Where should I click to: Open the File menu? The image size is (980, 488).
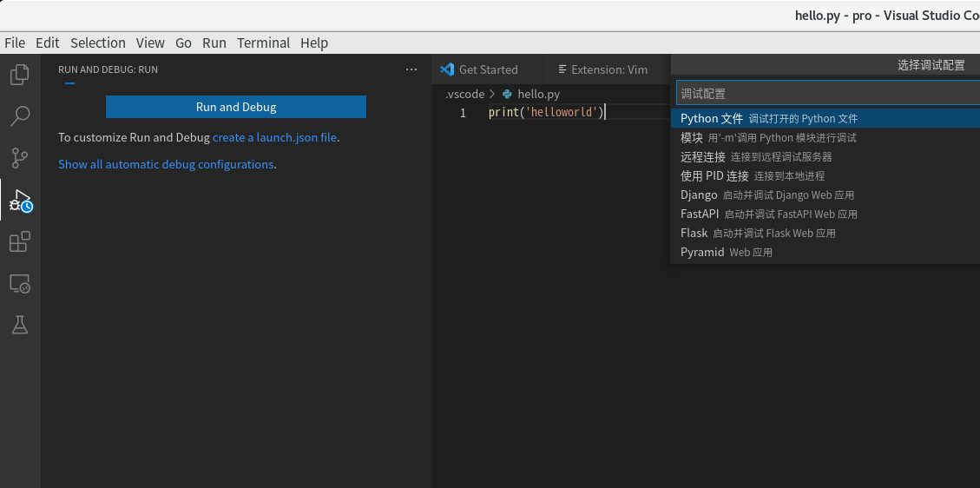15,43
